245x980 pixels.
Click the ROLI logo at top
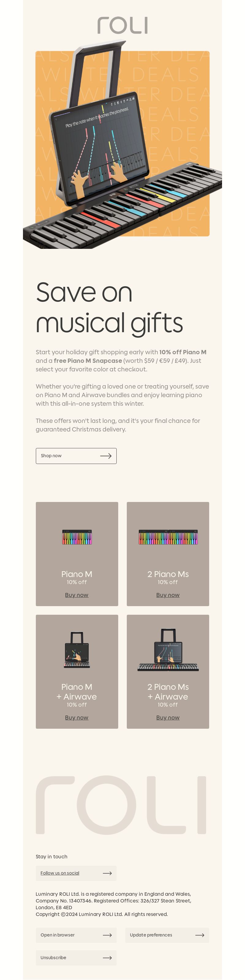pos(122,25)
